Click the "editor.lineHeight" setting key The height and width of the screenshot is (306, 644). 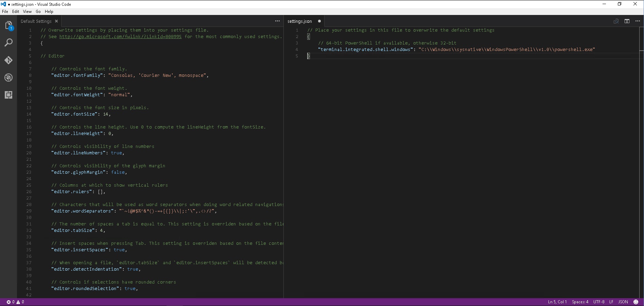point(76,133)
